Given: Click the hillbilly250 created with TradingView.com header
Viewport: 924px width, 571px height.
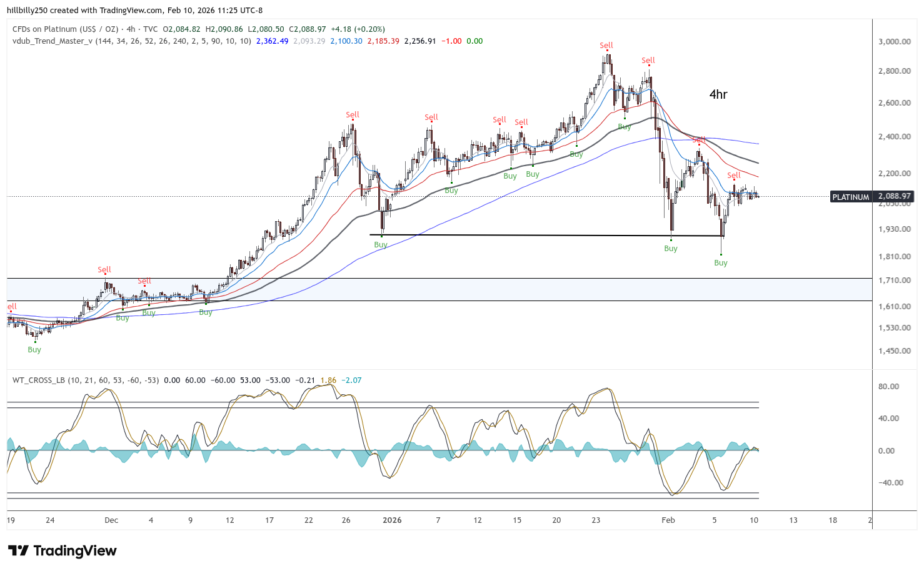Looking at the screenshot, I should (x=135, y=11).
